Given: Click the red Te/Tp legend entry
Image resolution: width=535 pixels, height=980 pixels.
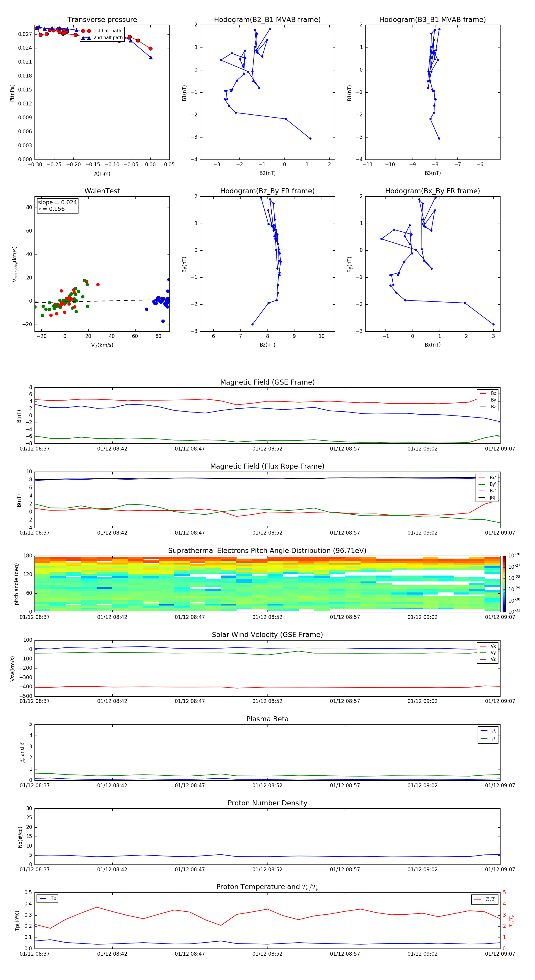Looking at the screenshot, I should [485, 900].
